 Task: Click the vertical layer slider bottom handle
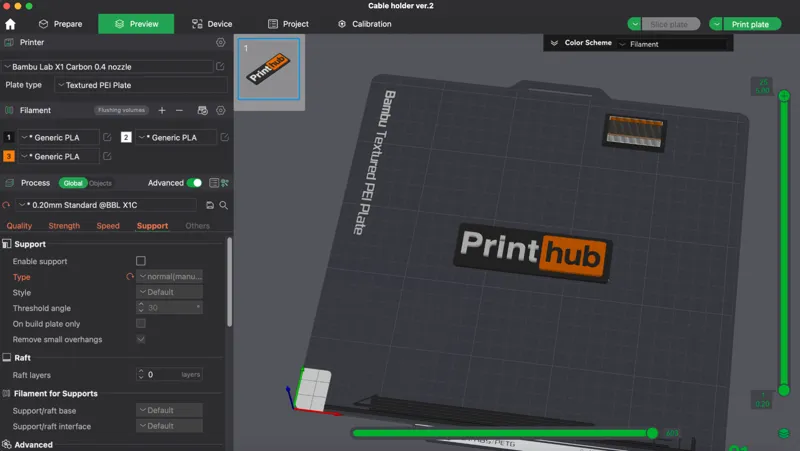[784, 390]
